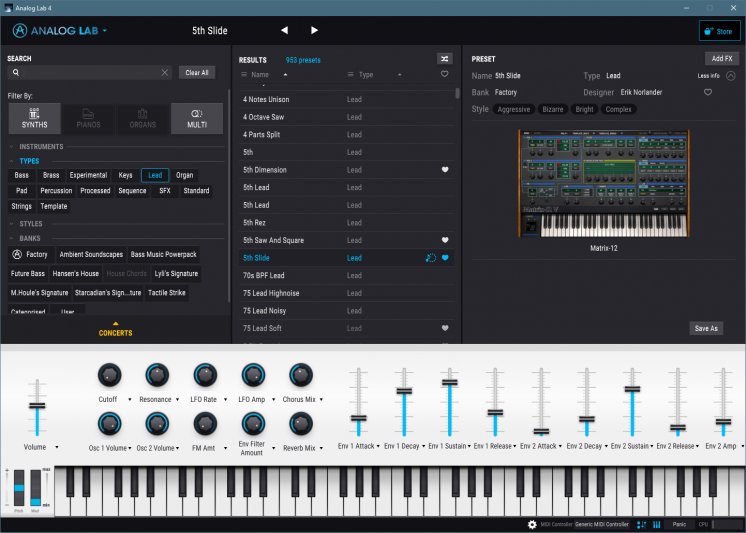Open Env 1 Attack assignment dropdown

pyautogui.click(x=378, y=446)
